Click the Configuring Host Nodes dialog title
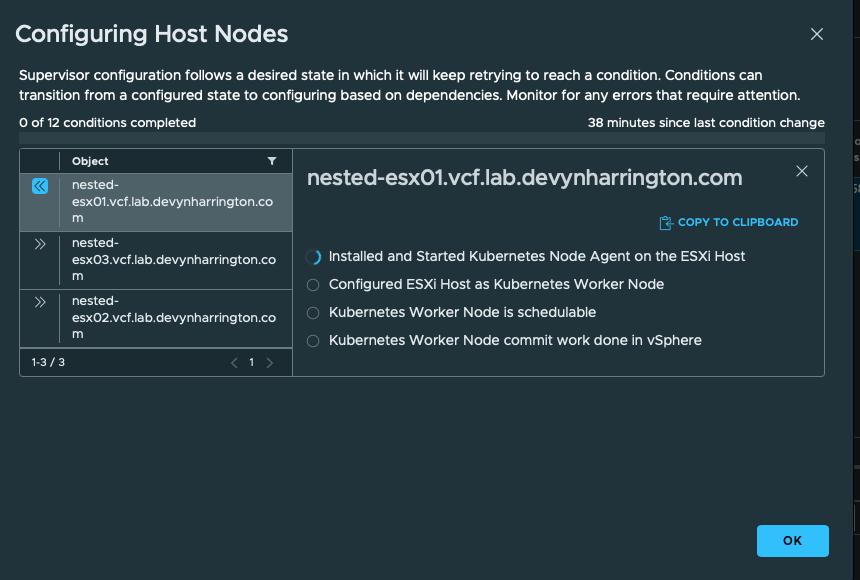Screen dimensions: 860x580 pos(151,34)
